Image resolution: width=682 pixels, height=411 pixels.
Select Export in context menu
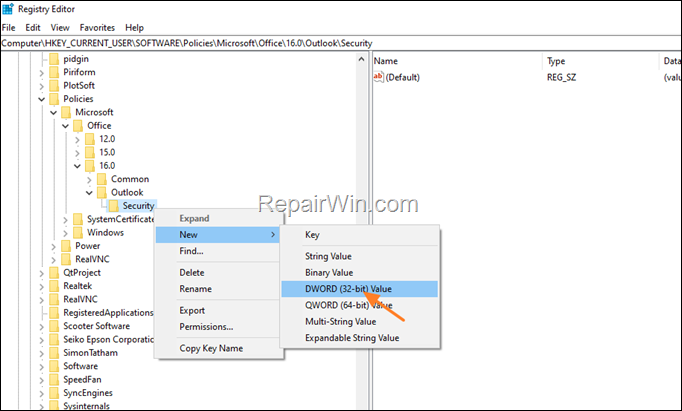[217, 311]
